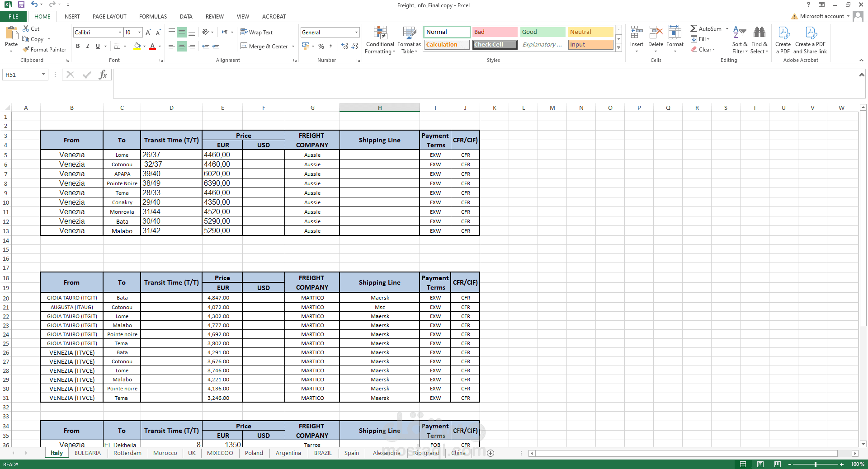Open Conditional Formatting menu

pos(380,40)
